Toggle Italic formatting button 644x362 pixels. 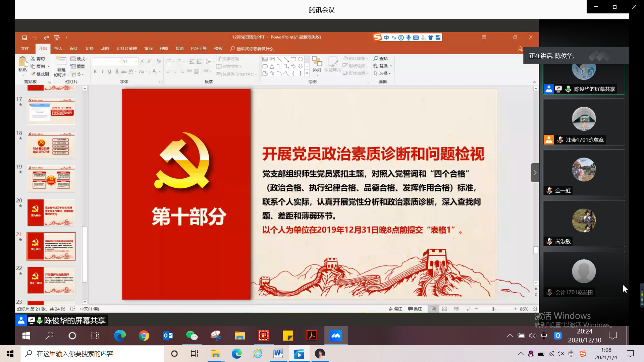(x=102, y=72)
